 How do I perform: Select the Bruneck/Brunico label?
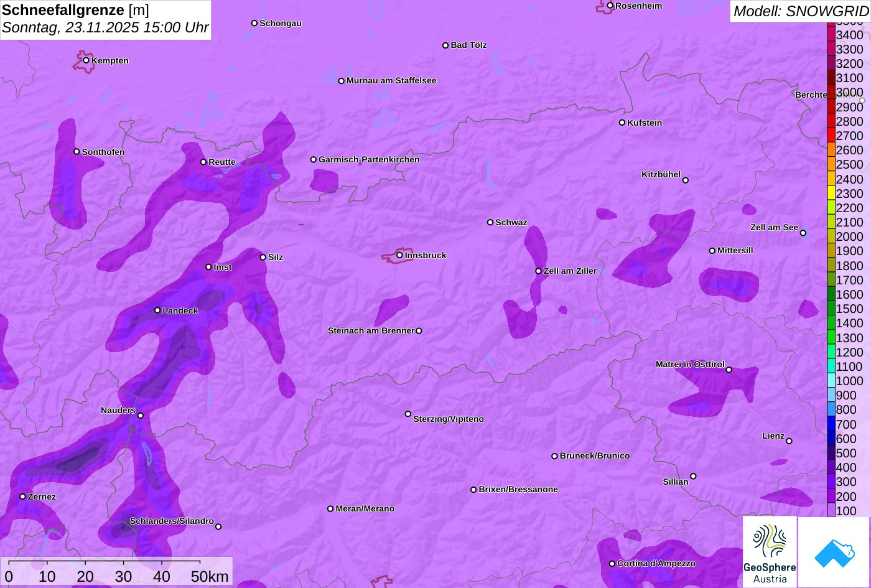(595, 455)
